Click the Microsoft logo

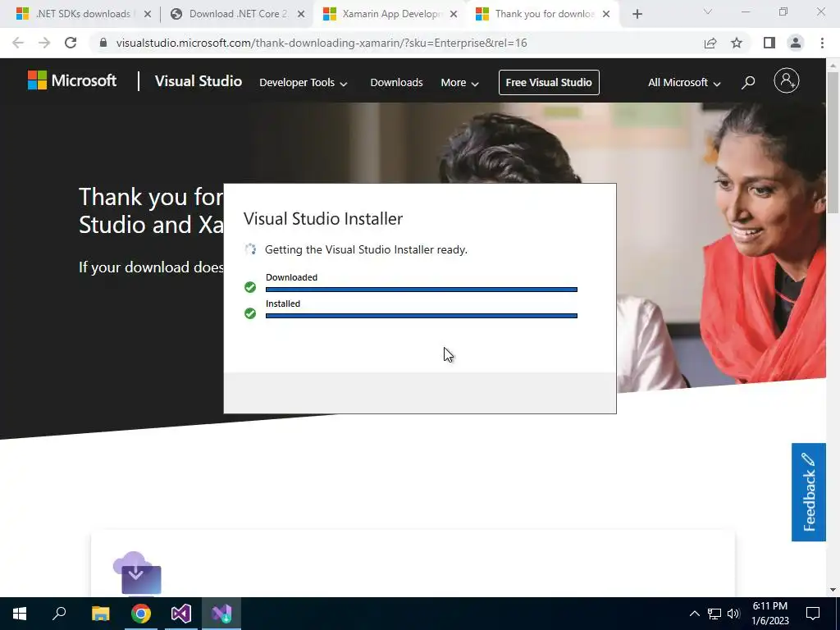pyautogui.click(x=72, y=81)
